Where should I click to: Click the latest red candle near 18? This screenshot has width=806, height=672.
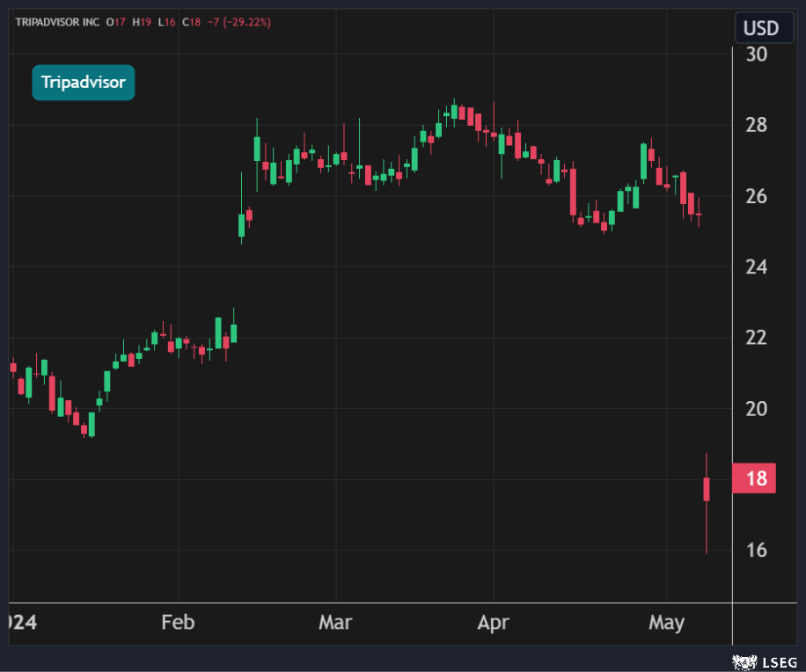[x=707, y=489]
